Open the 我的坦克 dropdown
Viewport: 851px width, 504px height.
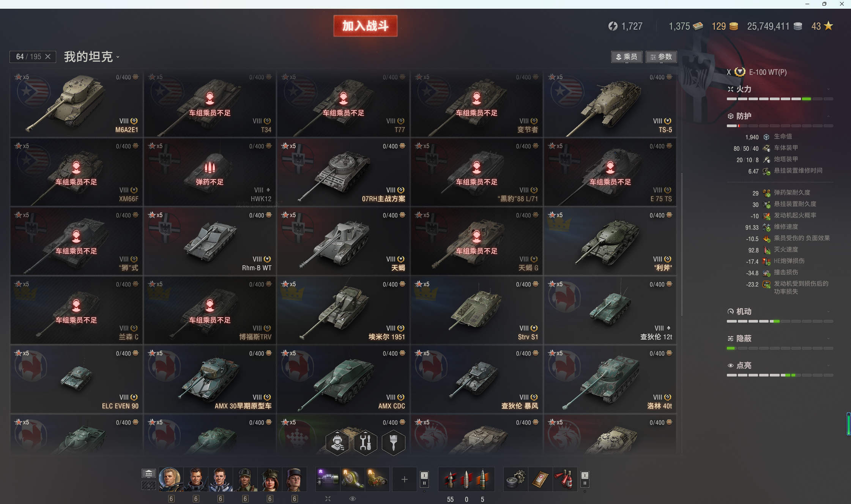(92, 57)
